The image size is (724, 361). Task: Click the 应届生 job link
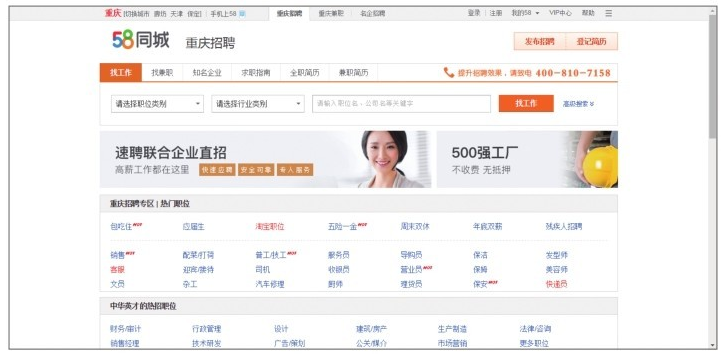pyautogui.click(x=193, y=227)
